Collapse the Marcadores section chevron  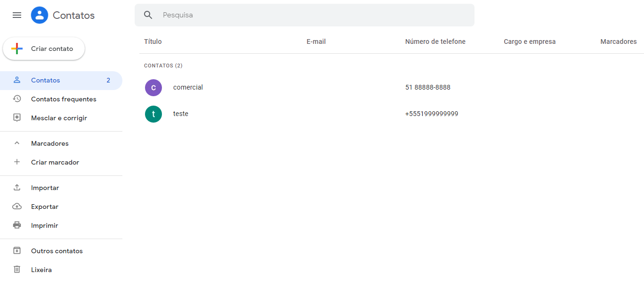point(17,143)
